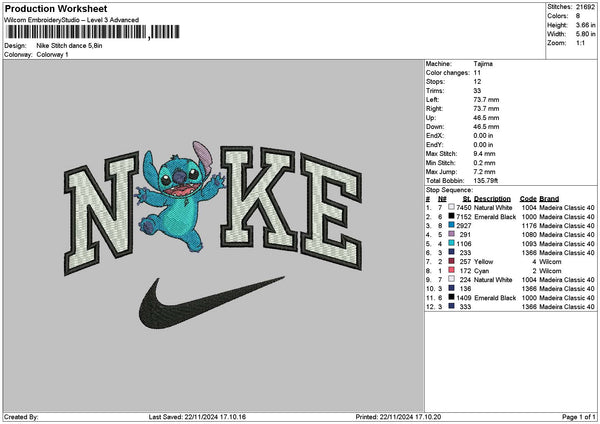Click the Code column header

click(x=528, y=198)
